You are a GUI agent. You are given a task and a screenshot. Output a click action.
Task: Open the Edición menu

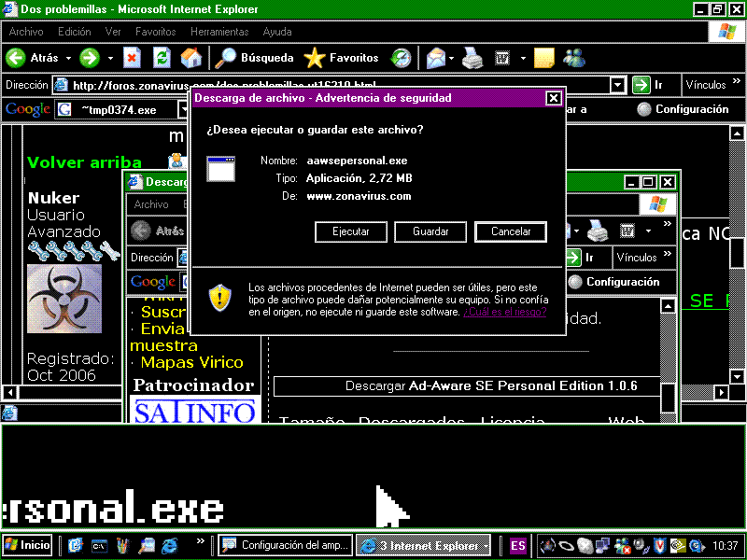click(x=75, y=32)
